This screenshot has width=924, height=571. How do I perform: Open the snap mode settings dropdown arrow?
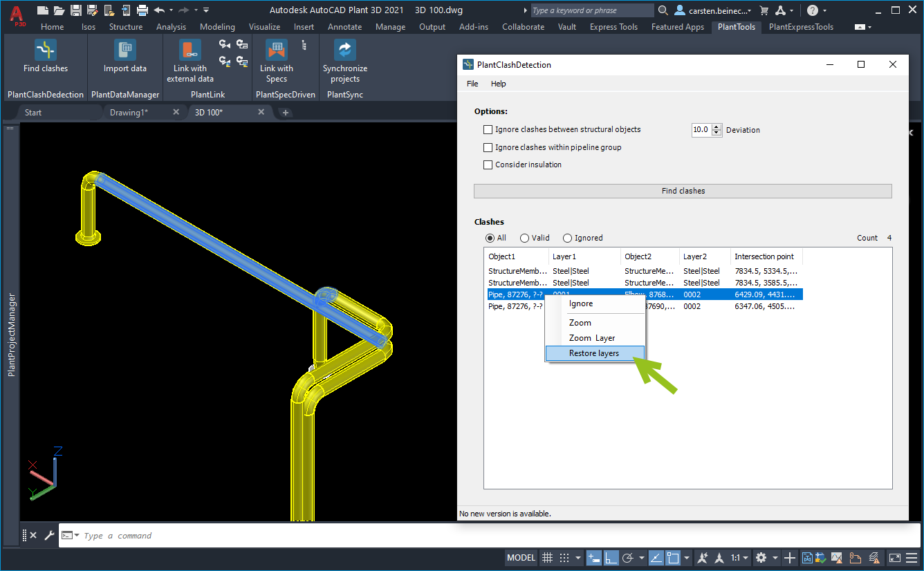(577, 558)
